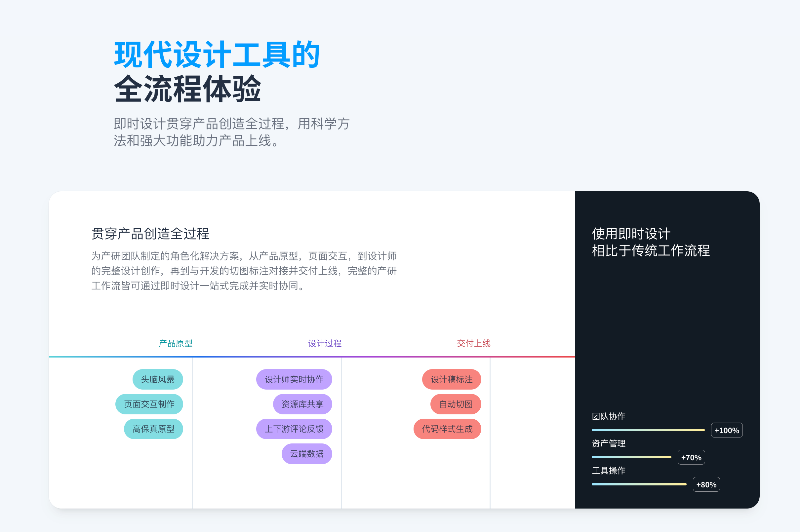
Task: Select the 交付上线 tab heading
Action: 473,343
